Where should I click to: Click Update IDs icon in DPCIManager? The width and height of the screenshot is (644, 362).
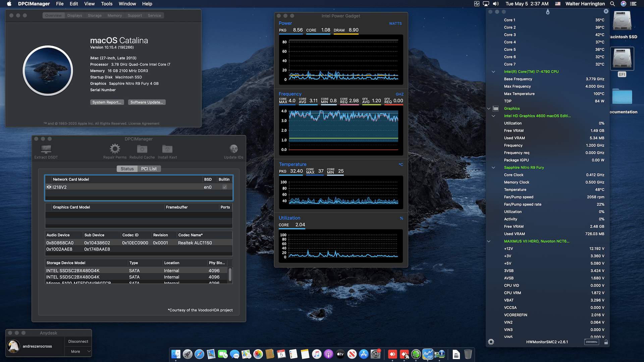(233, 149)
